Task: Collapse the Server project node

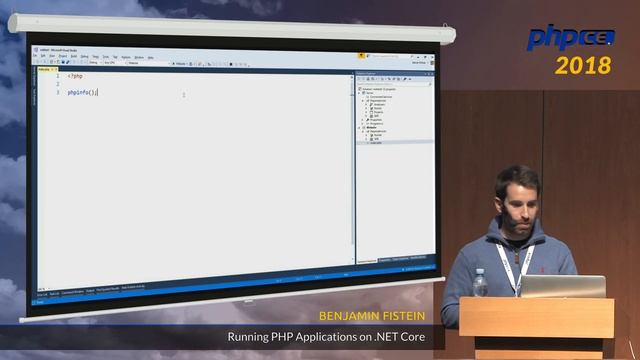Action: pyautogui.click(x=359, y=93)
